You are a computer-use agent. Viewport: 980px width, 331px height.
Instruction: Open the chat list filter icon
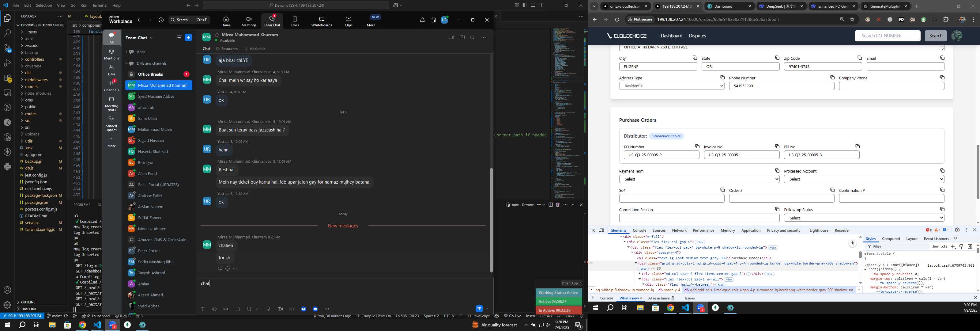(179, 37)
